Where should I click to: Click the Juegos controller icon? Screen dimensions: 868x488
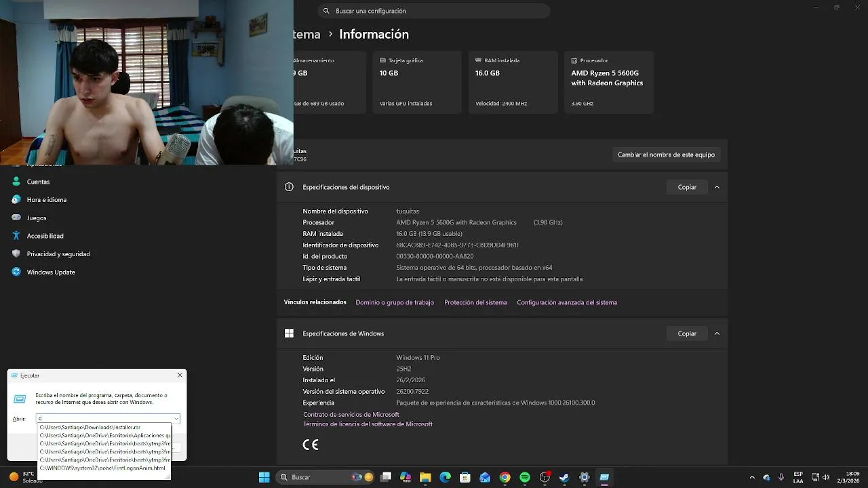(16, 218)
